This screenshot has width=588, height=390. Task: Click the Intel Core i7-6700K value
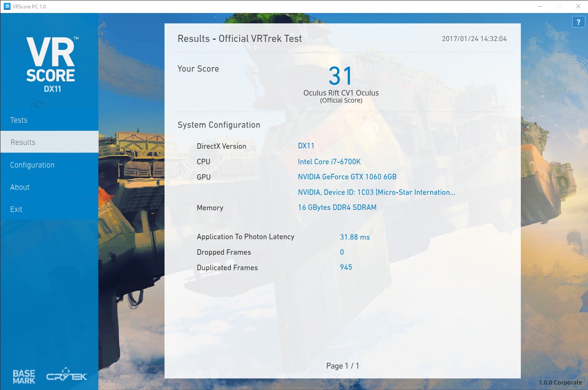[x=329, y=162]
